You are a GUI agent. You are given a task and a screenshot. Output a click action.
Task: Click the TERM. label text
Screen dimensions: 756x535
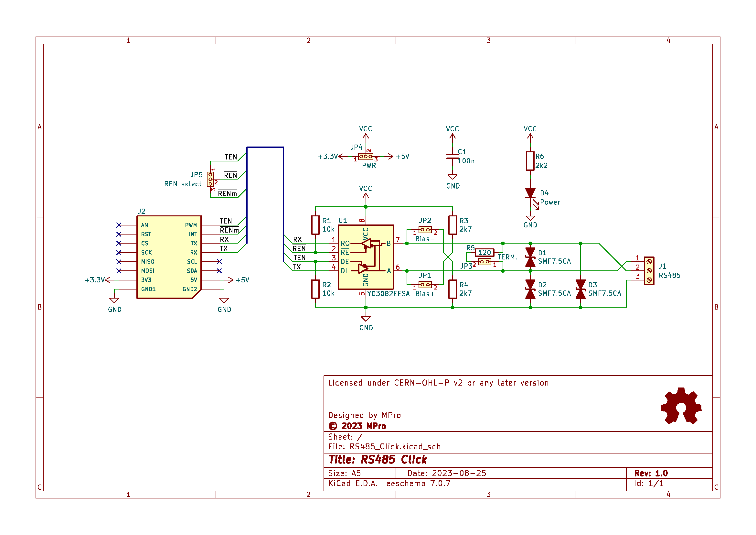click(x=507, y=257)
